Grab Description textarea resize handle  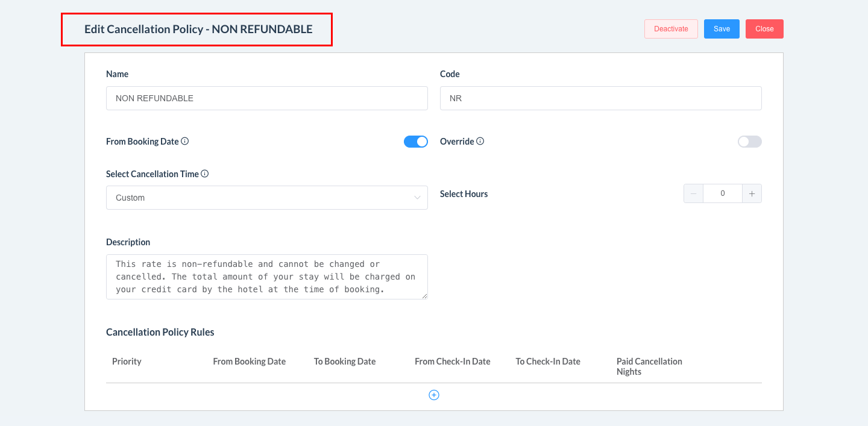point(424,296)
